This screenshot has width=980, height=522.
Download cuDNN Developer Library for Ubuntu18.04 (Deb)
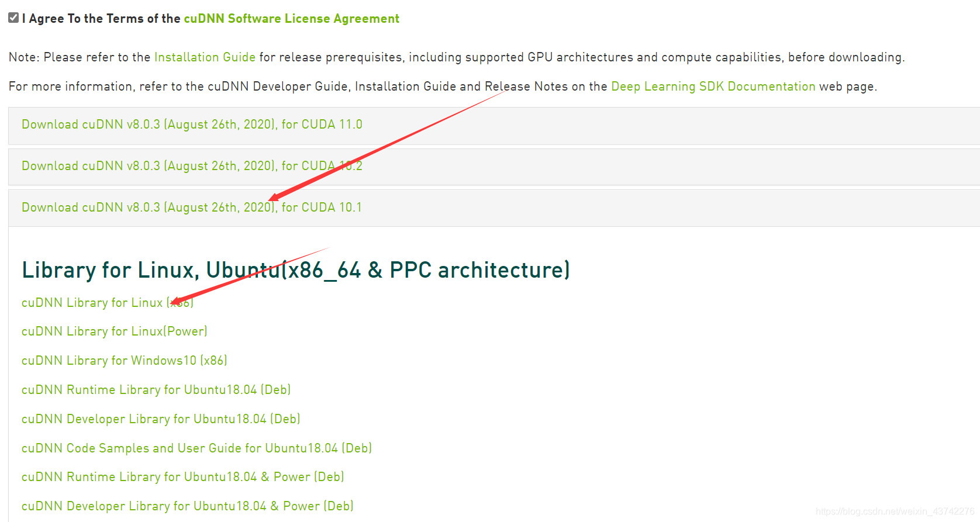tap(161, 419)
